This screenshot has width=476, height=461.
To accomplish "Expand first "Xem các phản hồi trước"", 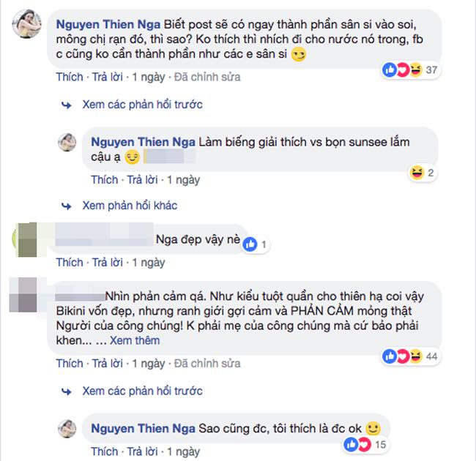I will [142, 105].
